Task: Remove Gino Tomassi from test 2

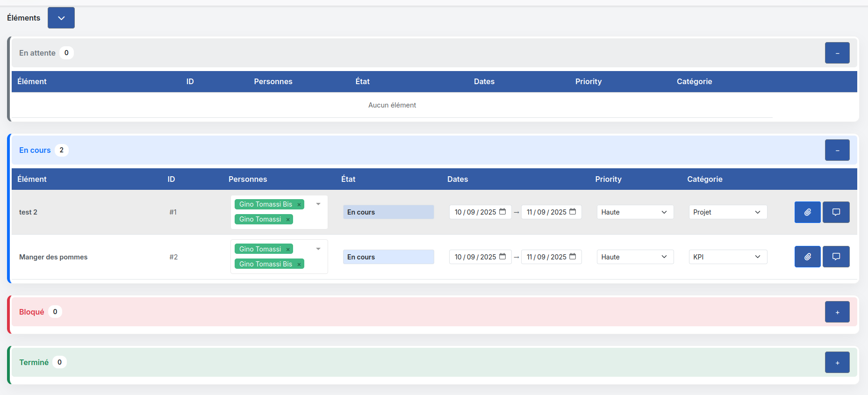Action: pyautogui.click(x=288, y=220)
